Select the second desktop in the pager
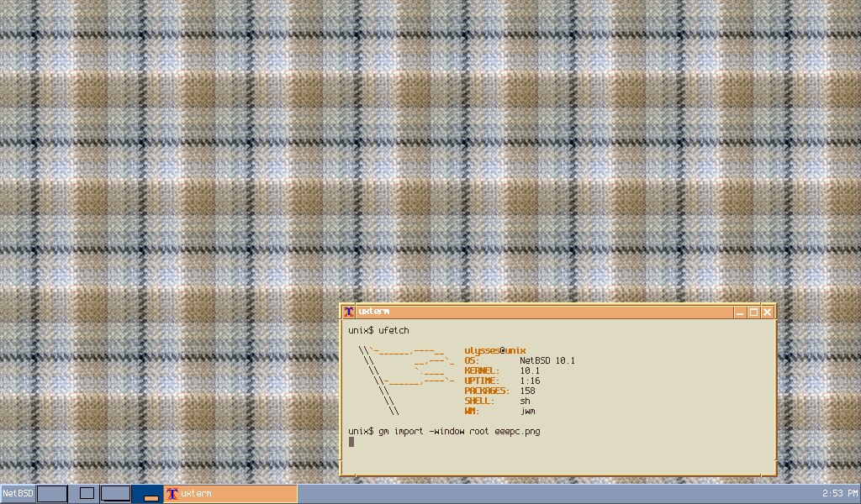The height and width of the screenshot is (504, 861). pyautogui.click(x=84, y=494)
